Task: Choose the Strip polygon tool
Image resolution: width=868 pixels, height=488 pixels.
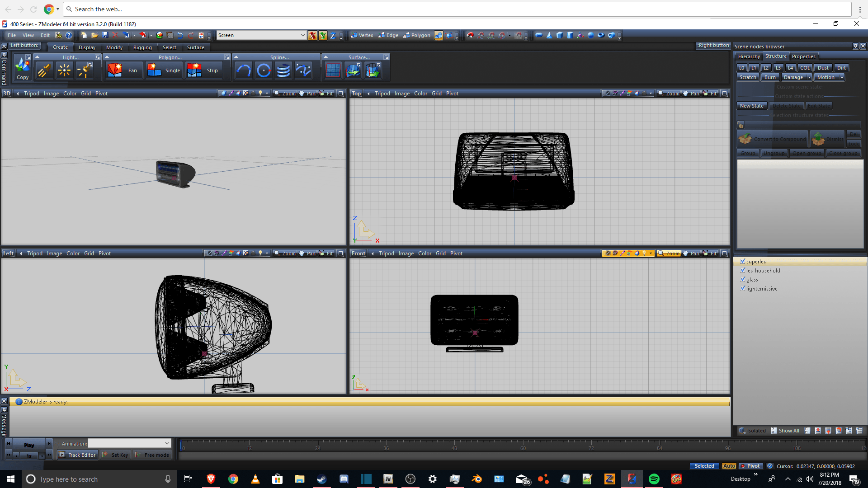Action: click(x=203, y=70)
